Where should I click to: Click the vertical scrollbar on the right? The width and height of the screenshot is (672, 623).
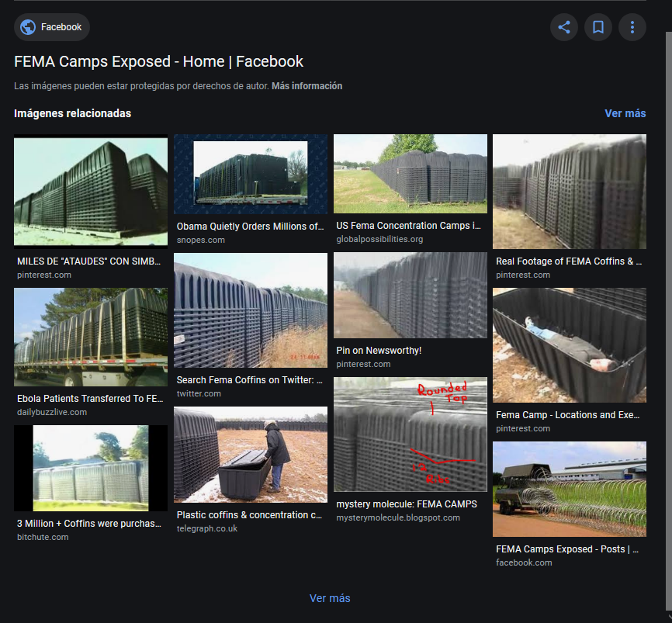click(x=669, y=321)
